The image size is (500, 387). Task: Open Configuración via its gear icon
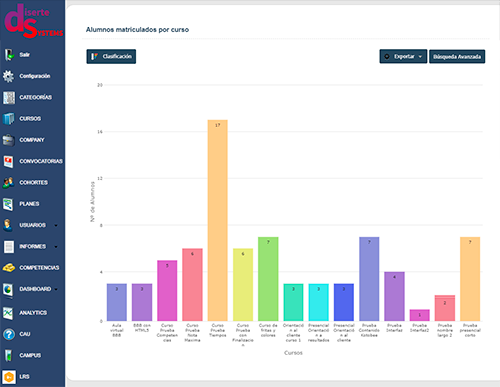8,76
